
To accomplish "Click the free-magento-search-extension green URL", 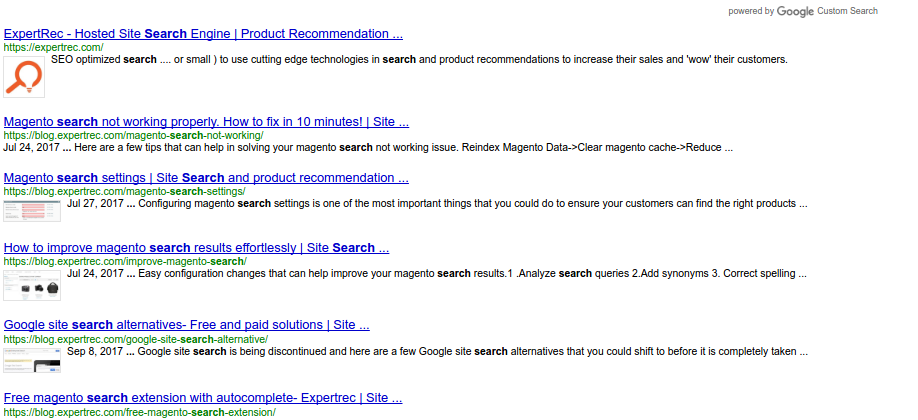I will 139,412.
